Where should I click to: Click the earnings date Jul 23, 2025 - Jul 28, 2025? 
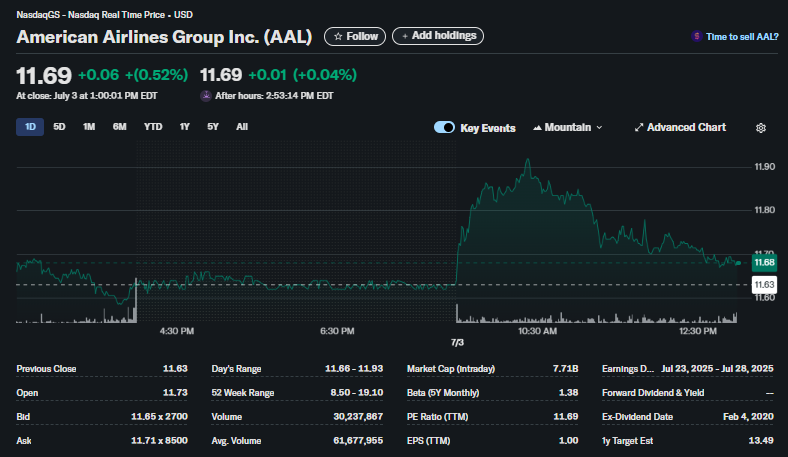[717, 369]
